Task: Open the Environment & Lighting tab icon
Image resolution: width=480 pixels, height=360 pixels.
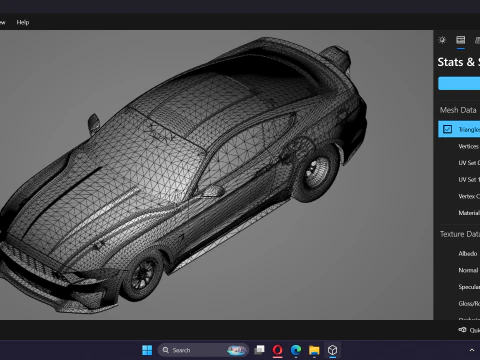Action: point(442,40)
